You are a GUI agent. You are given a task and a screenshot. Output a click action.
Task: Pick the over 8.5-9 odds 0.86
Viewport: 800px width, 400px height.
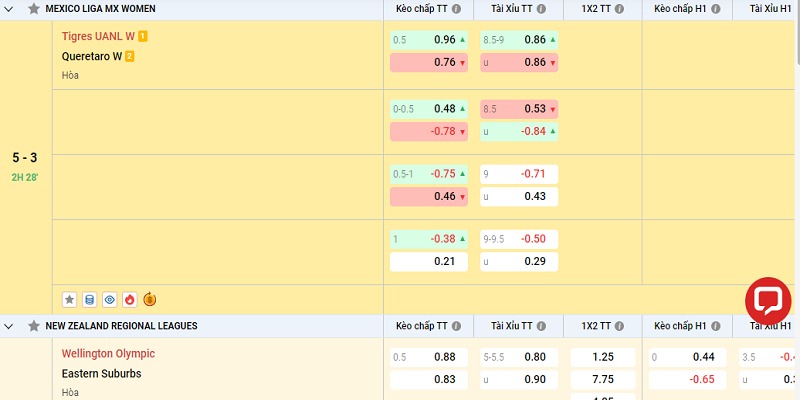pos(518,40)
